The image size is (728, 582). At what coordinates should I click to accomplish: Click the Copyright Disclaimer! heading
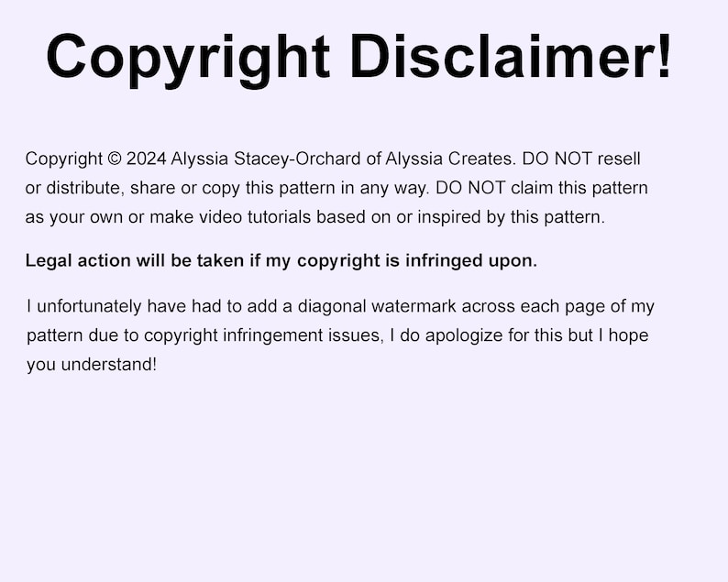tap(358, 59)
